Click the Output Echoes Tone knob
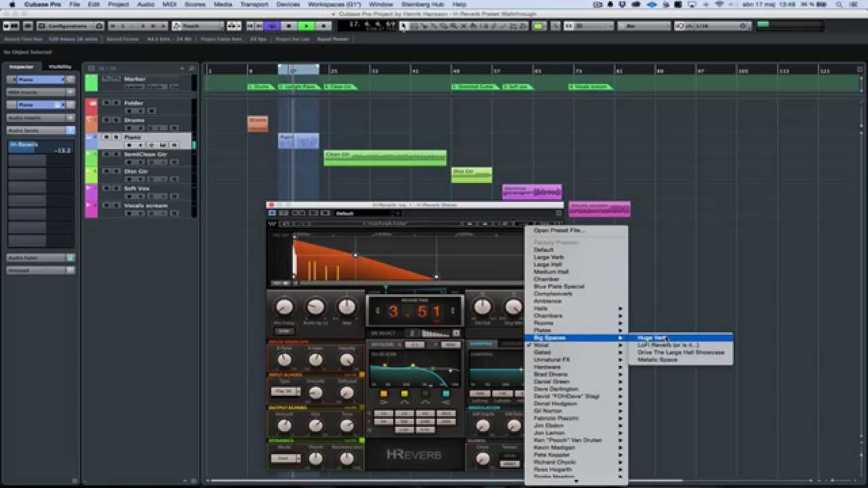The width and height of the screenshot is (868, 488). pos(347,426)
